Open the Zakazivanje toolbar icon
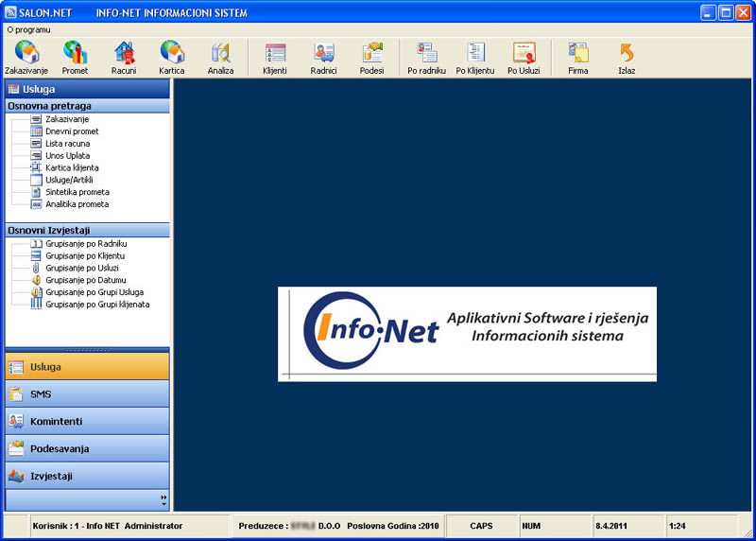This screenshot has height=541, width=756. click(x=26, y=58)
